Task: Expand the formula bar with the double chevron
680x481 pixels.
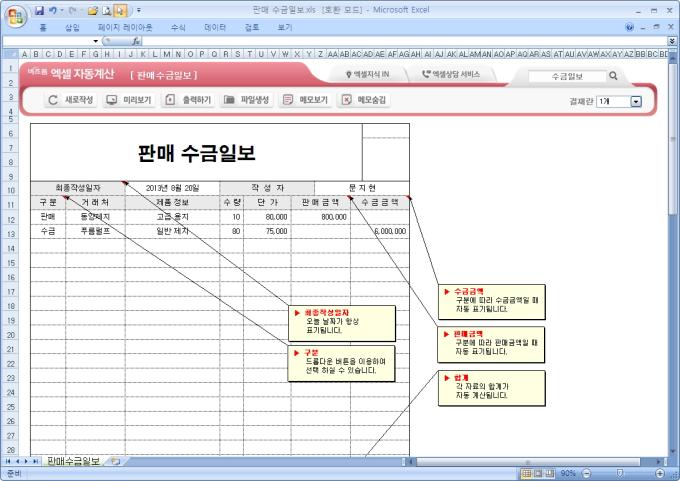Action: point(672,41)
